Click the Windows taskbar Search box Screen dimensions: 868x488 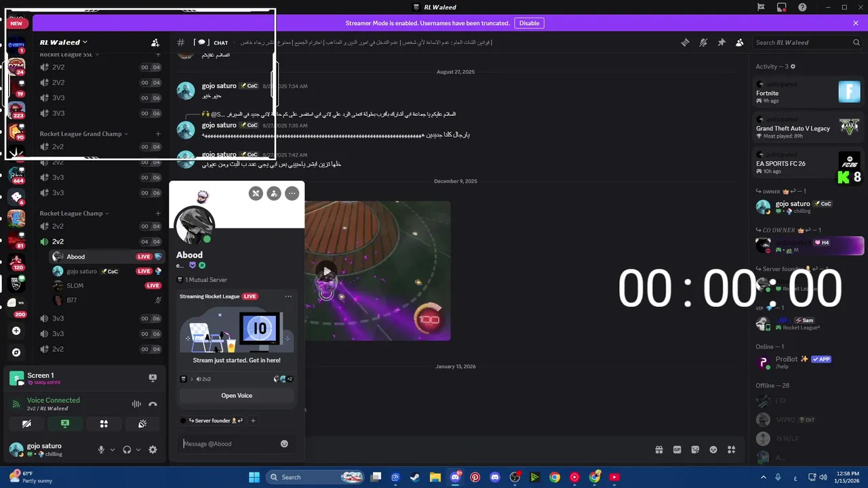315,477
